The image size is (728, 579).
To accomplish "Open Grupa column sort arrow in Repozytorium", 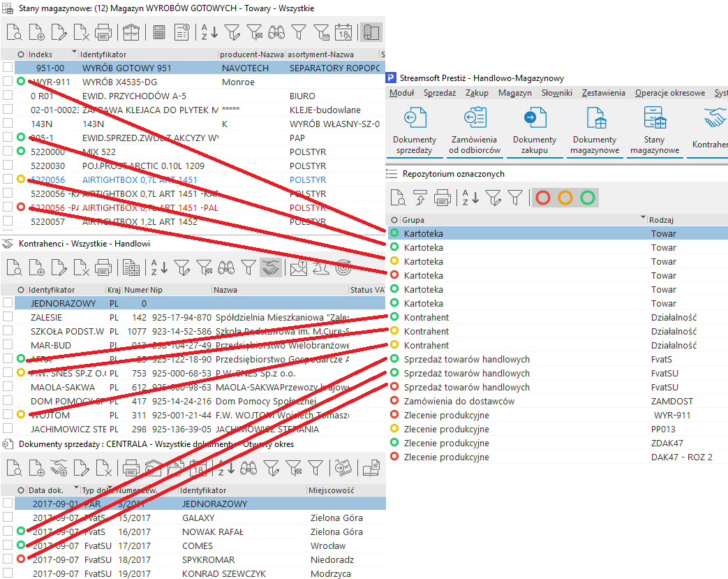I will pyautogui.click(x=643, y=217).
